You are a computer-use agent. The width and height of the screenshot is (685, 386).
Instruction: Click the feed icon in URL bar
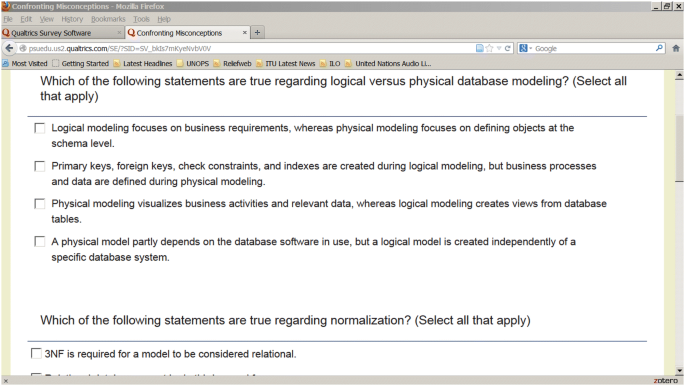point(480,48)
